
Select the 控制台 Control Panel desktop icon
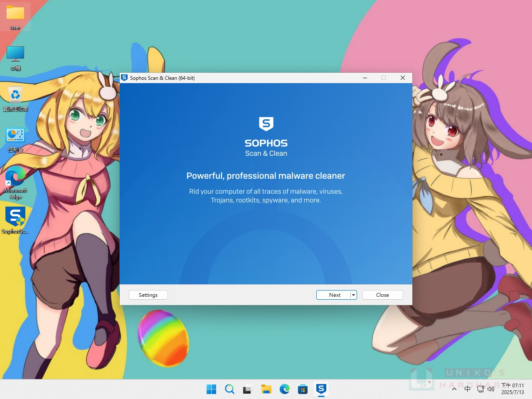click(15, 140)
